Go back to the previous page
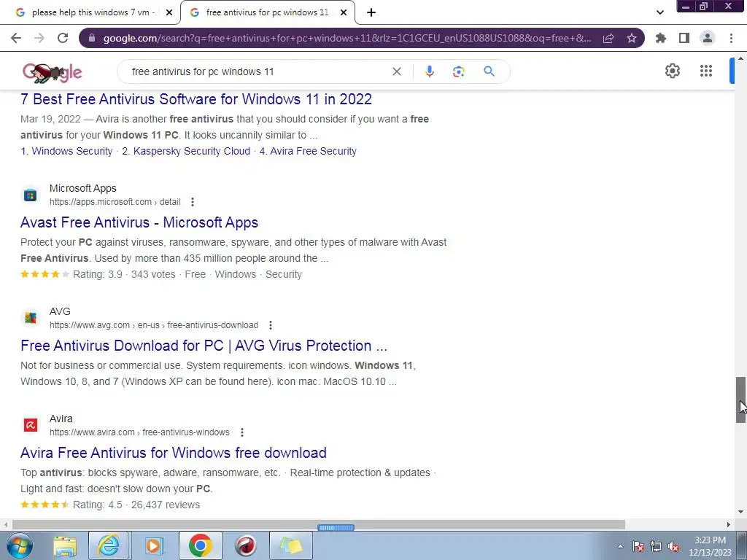This screenshot has height=560, width=747. tap(16, 38)
